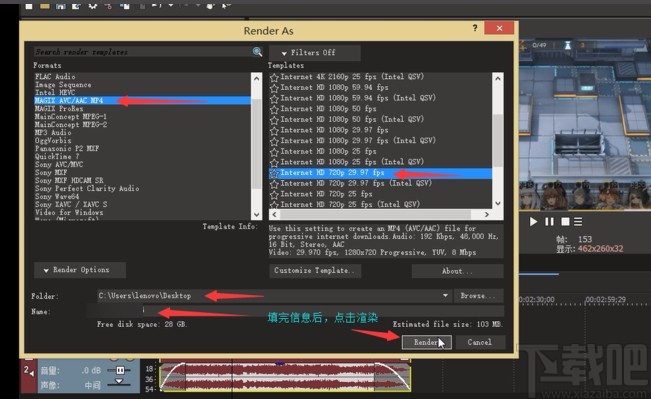This screenshot has width=651, height=399.
Task: Select Internet HD 1080p 25 fps (Intel QSV) template
Action: pyautogui.click(x=352, y=162)
